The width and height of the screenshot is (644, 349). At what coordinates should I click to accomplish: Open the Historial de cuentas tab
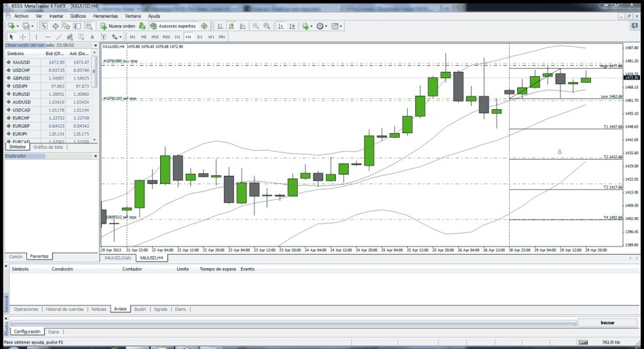65,308
